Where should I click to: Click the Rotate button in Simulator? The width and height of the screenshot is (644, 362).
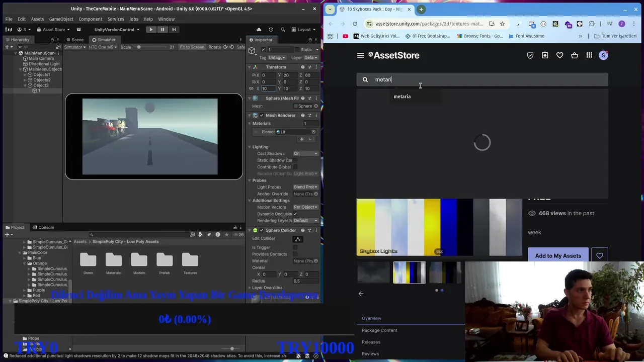(x=215, y=47)
